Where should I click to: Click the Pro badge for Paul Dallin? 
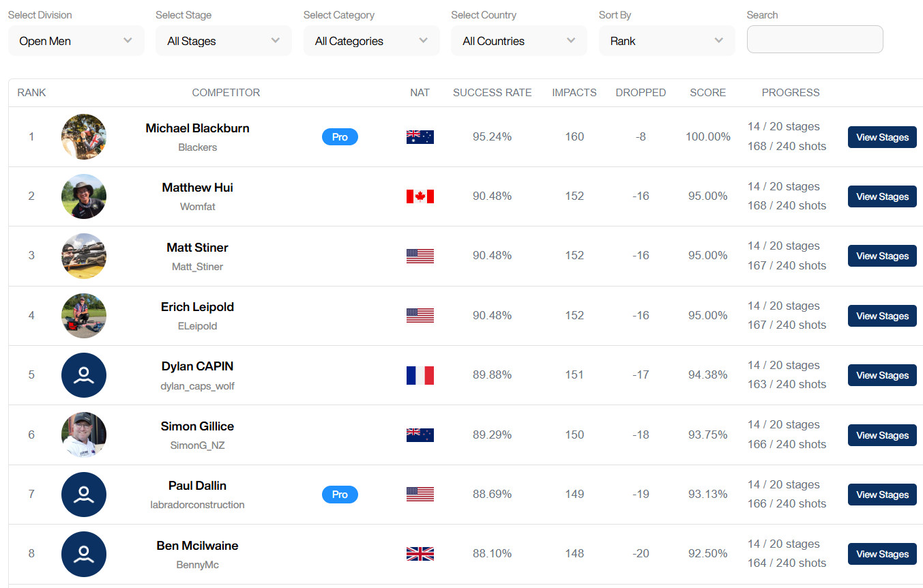coord(340,495)
